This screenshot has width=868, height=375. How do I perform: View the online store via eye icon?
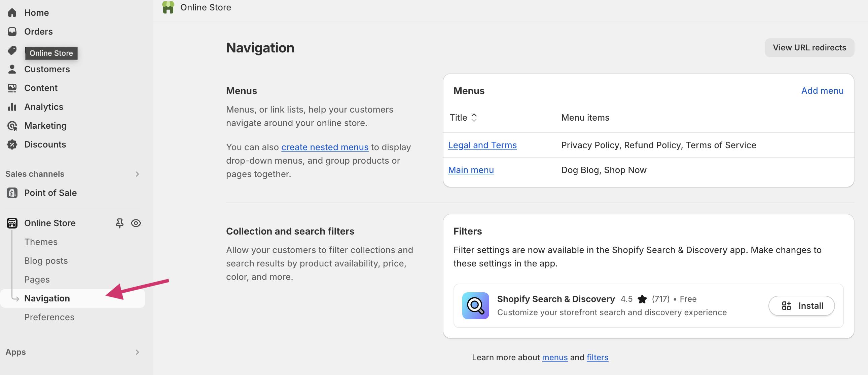pos(136,223)
